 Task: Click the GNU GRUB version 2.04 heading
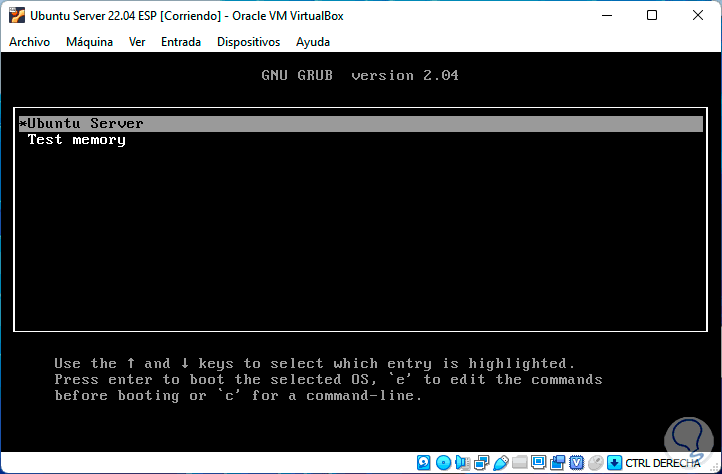pos(360,75)
